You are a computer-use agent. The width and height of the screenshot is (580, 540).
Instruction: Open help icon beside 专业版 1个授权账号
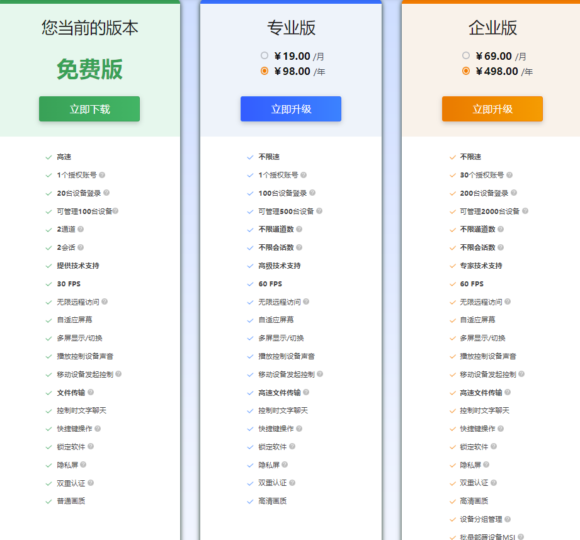(x=304, y=175)
